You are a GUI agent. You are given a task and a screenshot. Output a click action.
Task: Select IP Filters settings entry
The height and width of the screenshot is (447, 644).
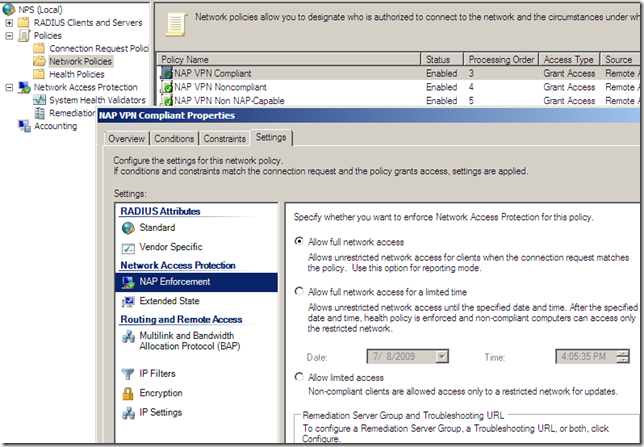tap(157, 374)
